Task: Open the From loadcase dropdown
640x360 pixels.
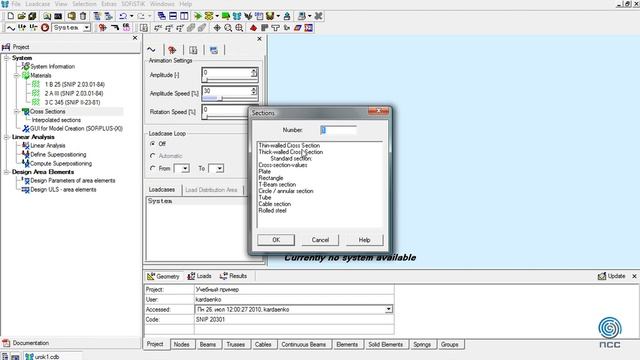Action: tap(185, 168)
